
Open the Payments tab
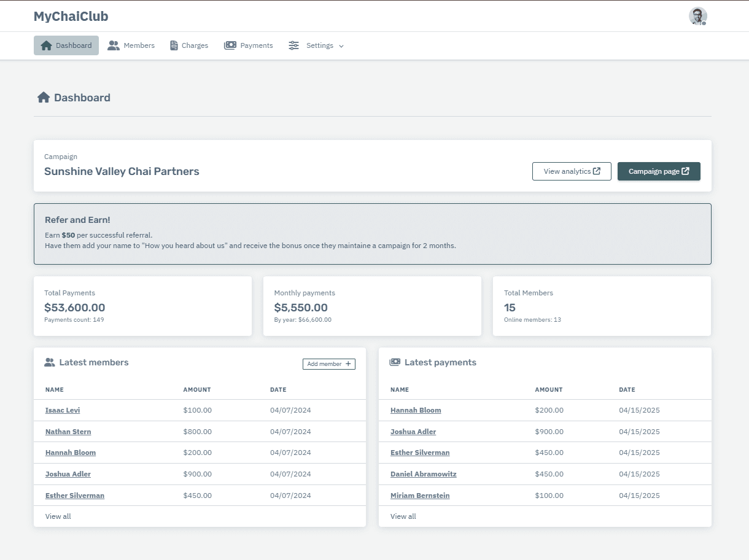point(249,45)
